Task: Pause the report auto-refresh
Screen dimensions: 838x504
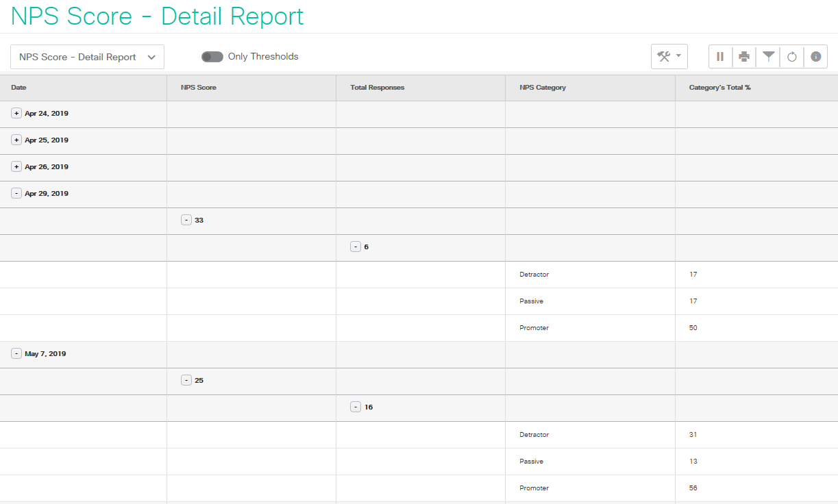Action: coord(720,56)
